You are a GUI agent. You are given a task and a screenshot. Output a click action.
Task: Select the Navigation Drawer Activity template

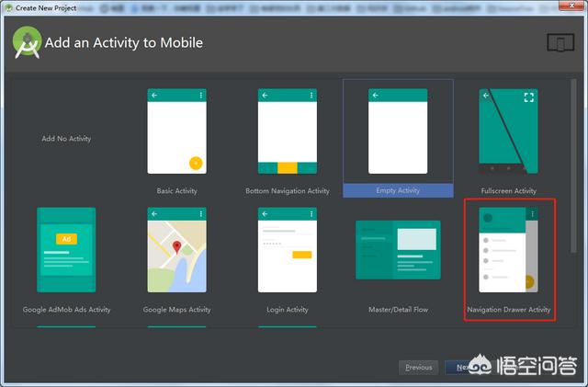[508, 250]
